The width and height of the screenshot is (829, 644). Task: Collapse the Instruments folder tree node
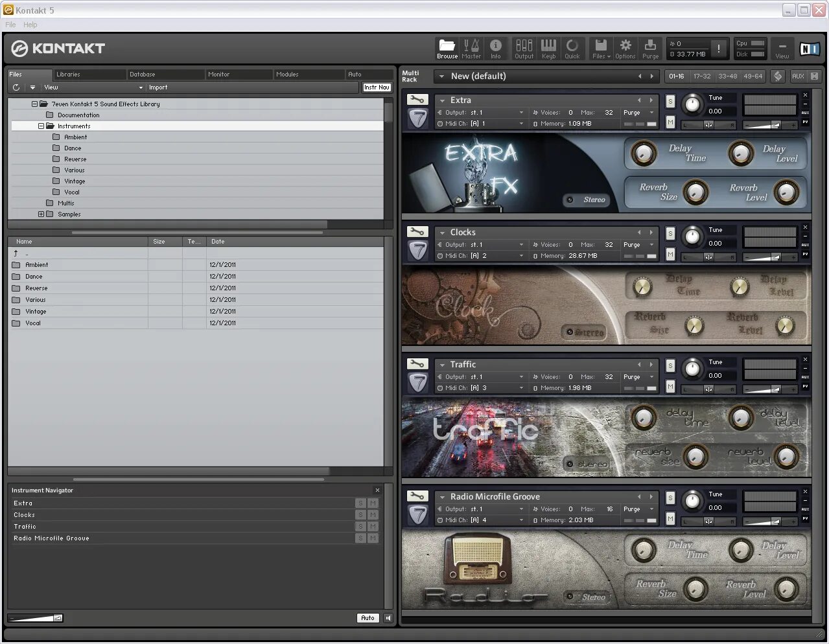pos(41,126)
